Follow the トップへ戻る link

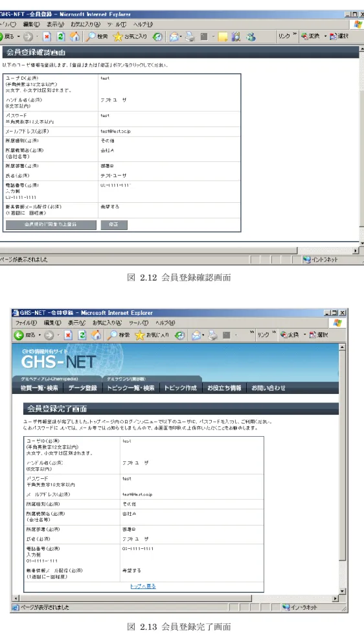[143, 586]
